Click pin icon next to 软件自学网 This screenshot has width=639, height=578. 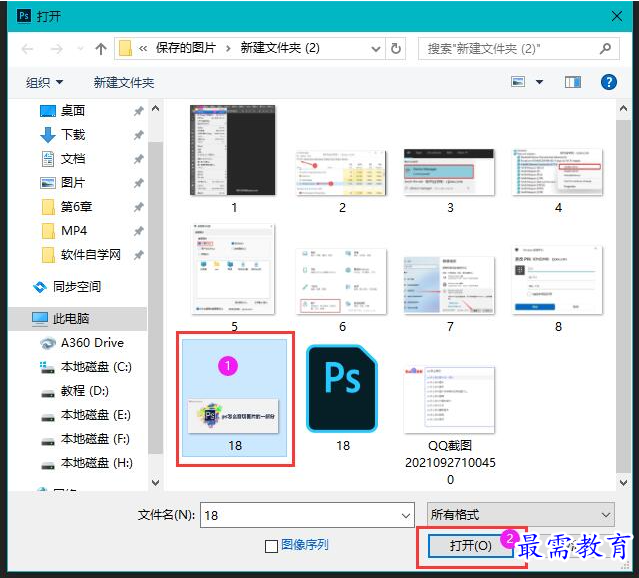[139, 255]
